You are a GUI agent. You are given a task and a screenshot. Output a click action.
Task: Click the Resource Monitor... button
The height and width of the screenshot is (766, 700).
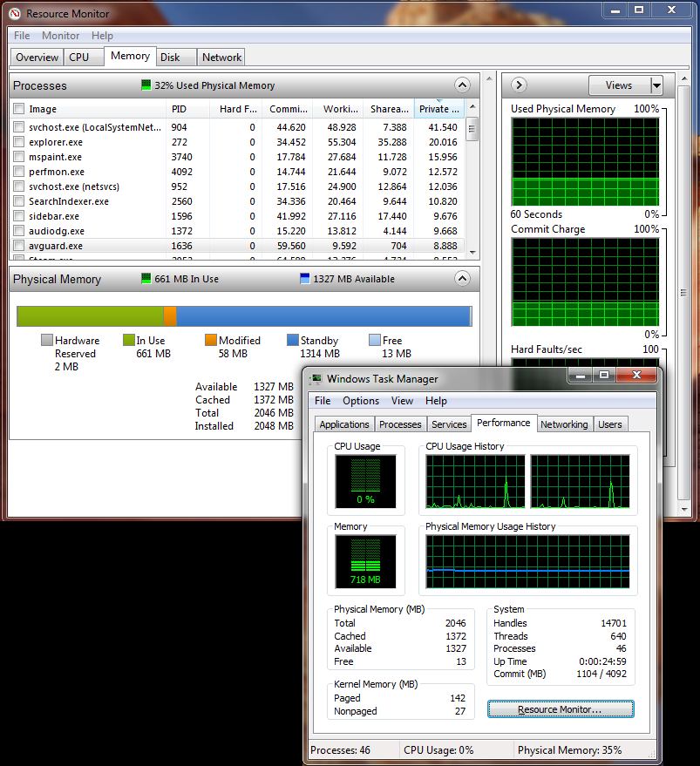[561, 709]
